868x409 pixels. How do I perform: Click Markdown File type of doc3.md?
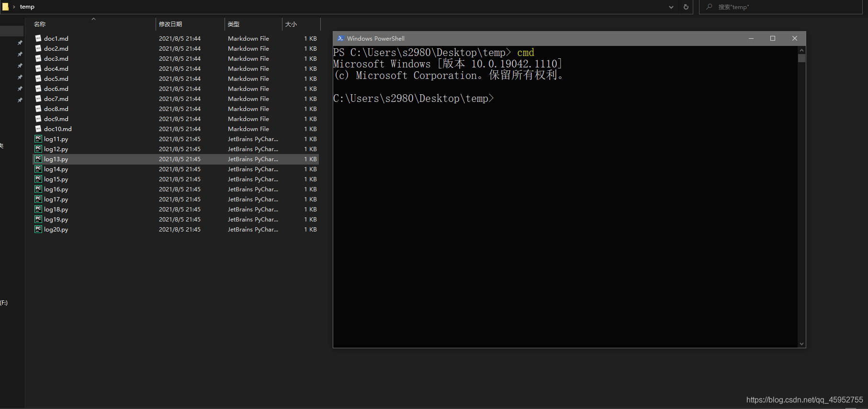tap(248, 58)
